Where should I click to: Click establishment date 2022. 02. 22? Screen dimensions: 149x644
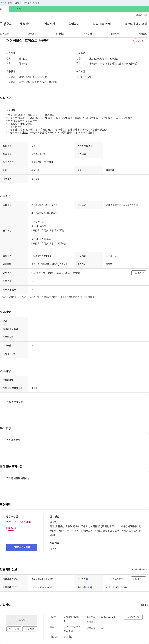click(x=108, y=617)
